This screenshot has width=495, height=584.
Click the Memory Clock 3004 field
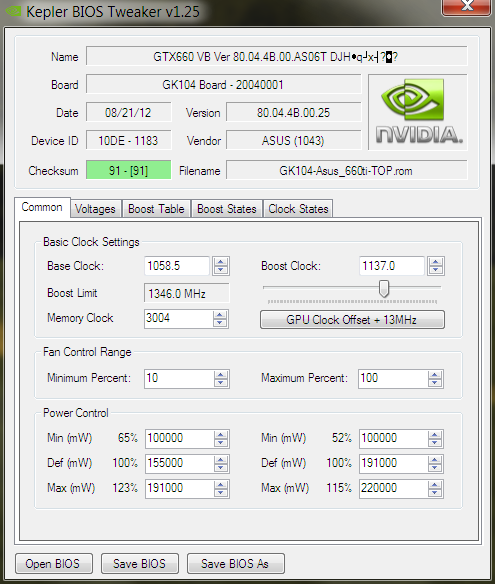tap(178, 319)
